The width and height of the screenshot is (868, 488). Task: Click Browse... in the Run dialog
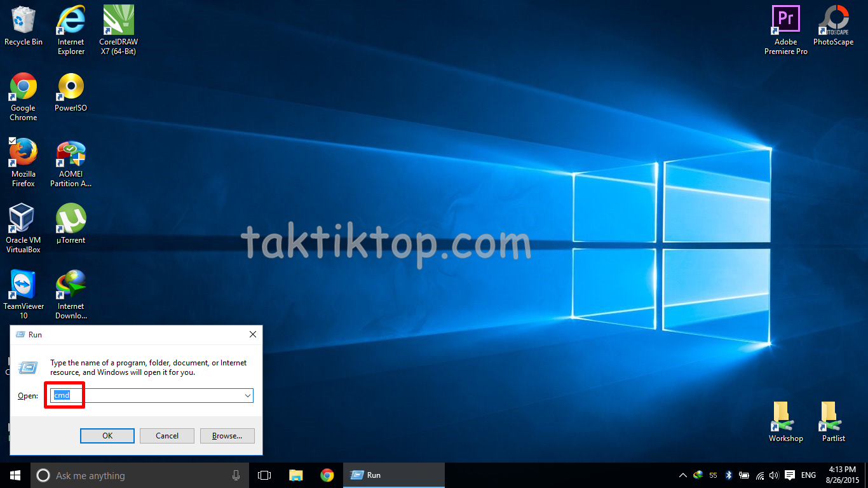(227, 436)
